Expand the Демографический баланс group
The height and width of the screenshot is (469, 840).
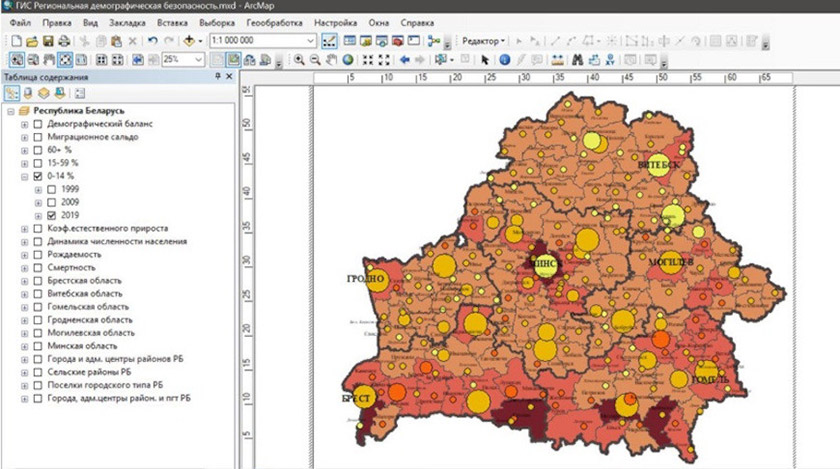tap(25, 123)
